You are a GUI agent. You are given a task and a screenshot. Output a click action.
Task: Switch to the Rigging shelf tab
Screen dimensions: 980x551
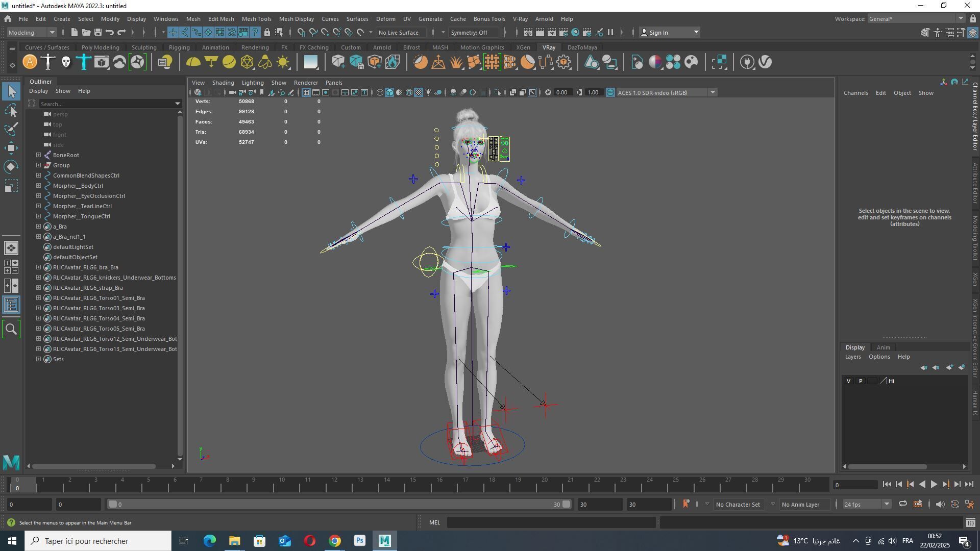179,47
